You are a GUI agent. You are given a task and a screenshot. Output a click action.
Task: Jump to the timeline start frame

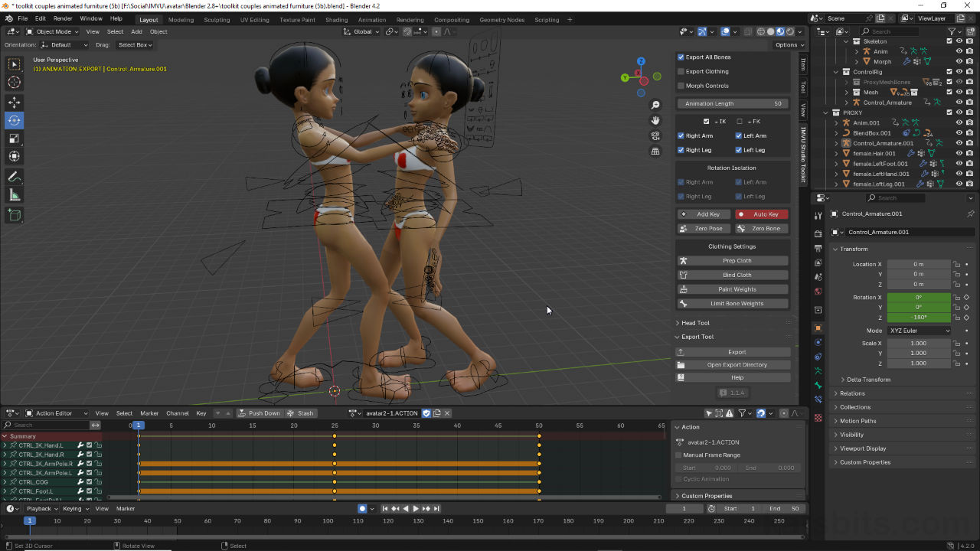point(385,509)
